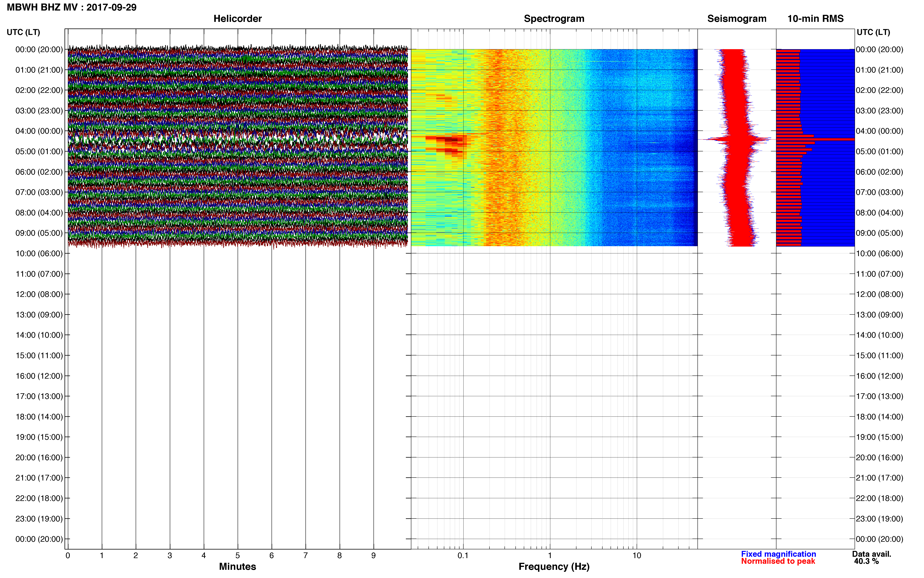Click the right 09:00 (05:00) time label
924x578 pixels.
pyautogui.click(x=879, y=233)
